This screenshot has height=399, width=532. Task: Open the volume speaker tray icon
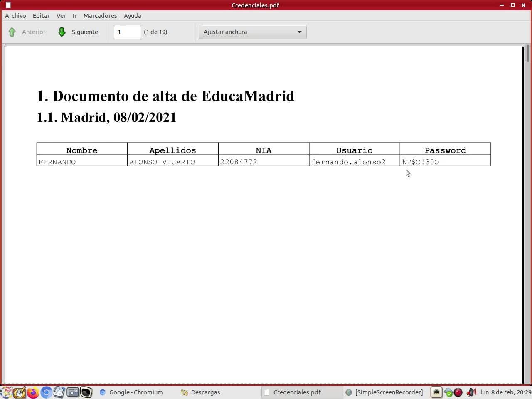(471, 392)
